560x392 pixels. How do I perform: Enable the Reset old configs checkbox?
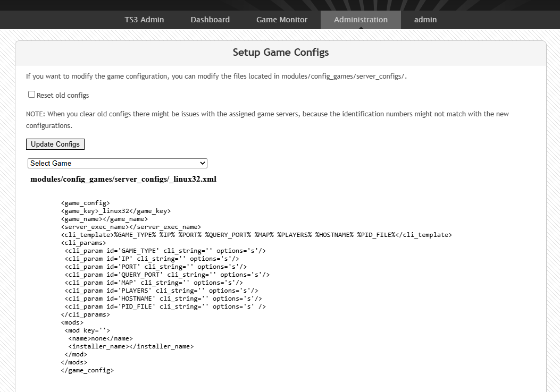[x=31, y=95]
